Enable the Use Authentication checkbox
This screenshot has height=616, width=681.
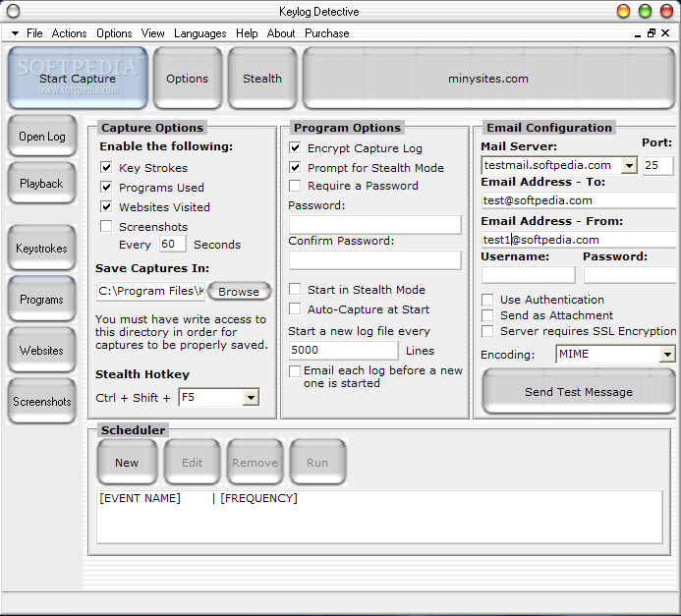(x=487, y=300)
